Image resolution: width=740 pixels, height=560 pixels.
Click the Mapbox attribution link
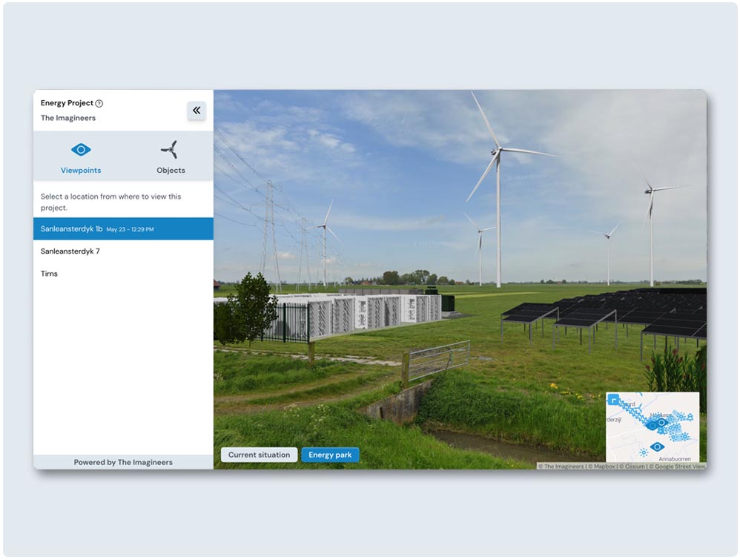[602, 466]
